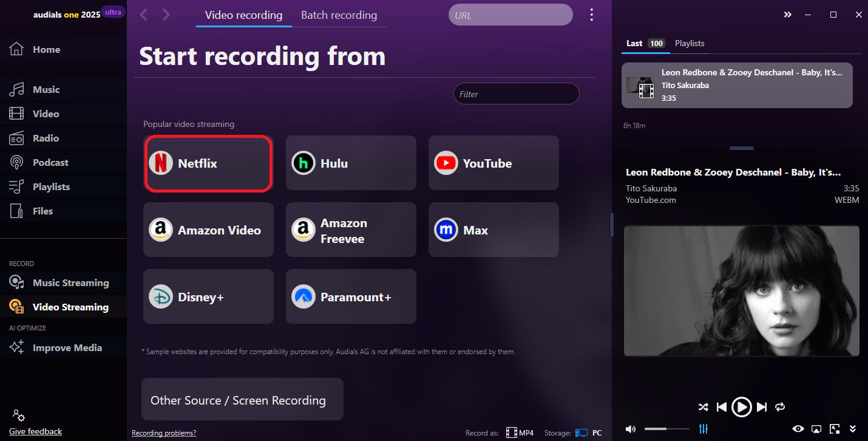Skip to previous track
Viewport: 868px width, 441px height.
click(722, 407)
